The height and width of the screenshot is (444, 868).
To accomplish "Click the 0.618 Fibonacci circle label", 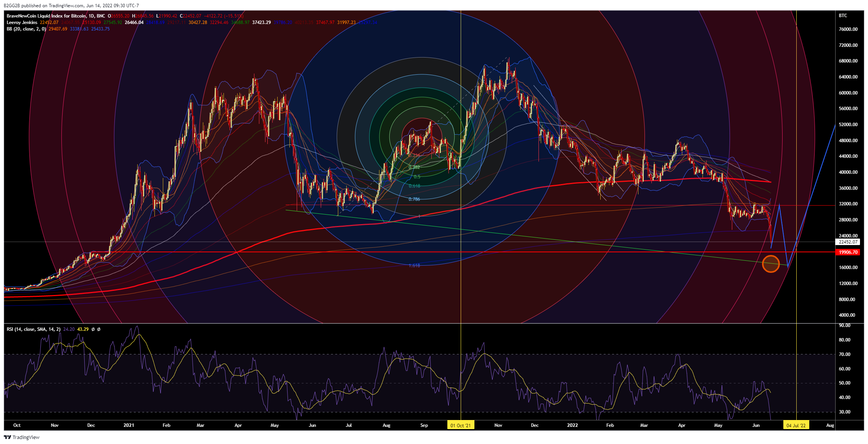I will (x=414, y=186).
